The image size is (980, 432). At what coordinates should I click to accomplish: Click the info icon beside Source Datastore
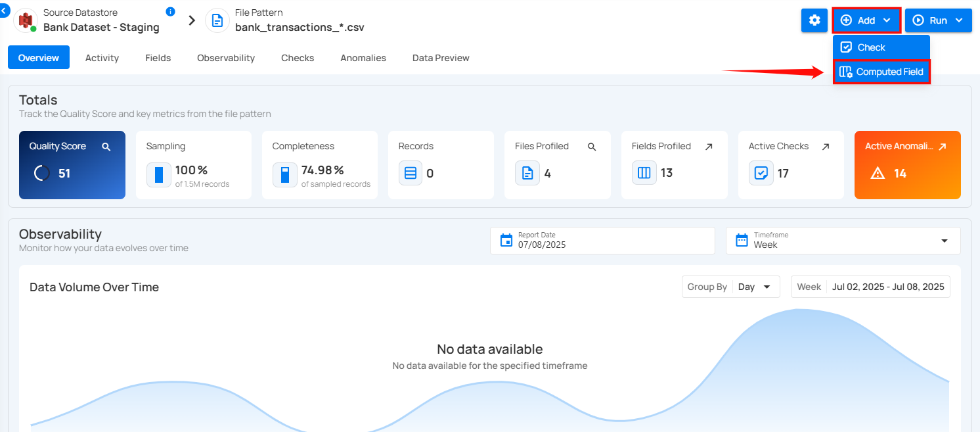(170, 12)
